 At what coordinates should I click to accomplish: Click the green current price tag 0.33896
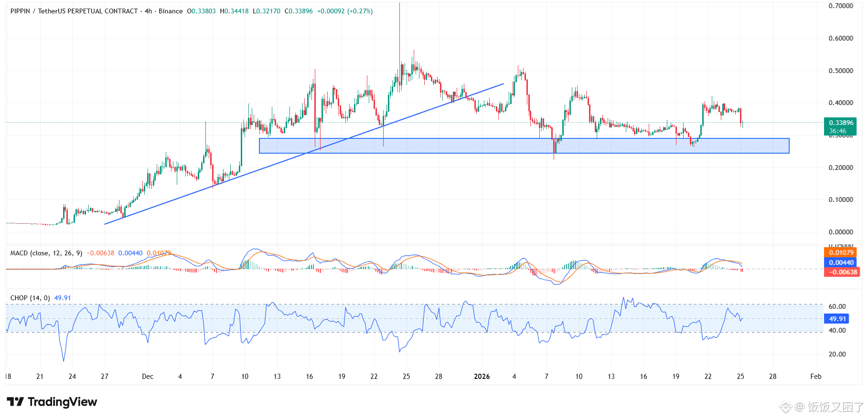(x=840, y=126)
